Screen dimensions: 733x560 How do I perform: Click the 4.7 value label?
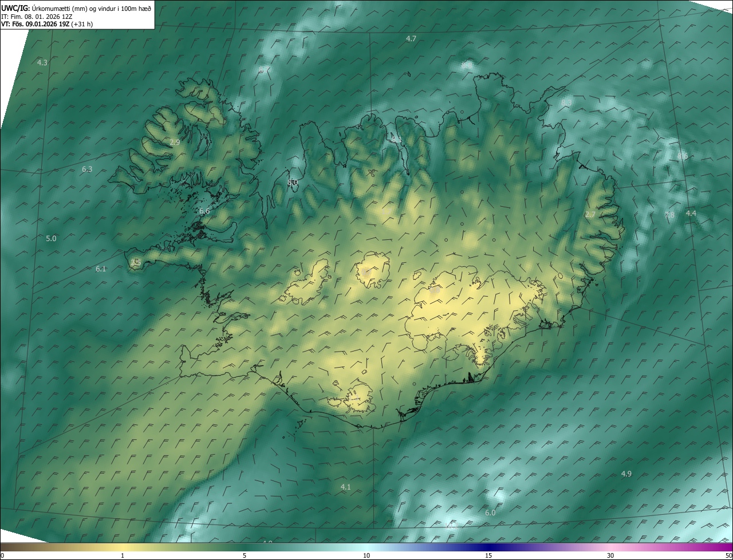(411, 38)
